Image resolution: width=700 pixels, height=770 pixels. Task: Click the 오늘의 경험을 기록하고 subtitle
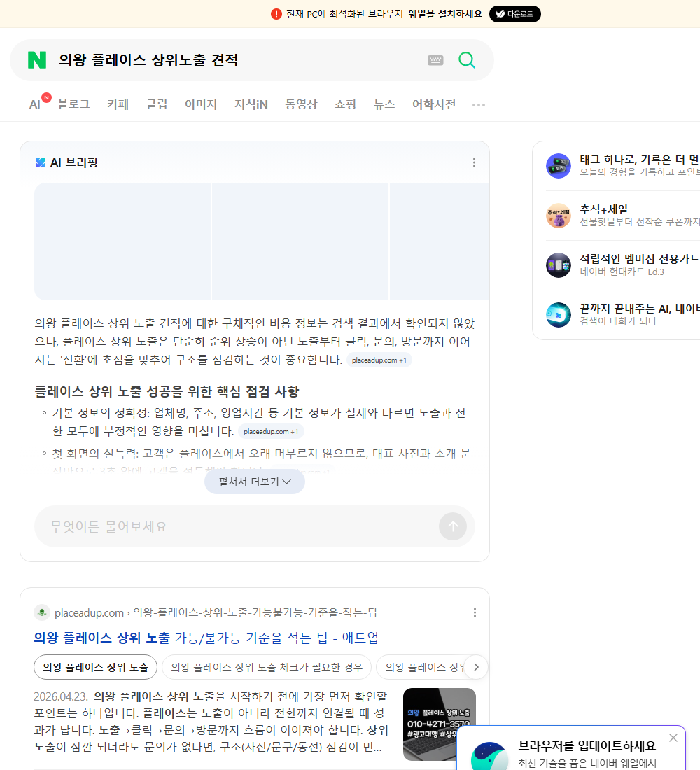[640, 172]
